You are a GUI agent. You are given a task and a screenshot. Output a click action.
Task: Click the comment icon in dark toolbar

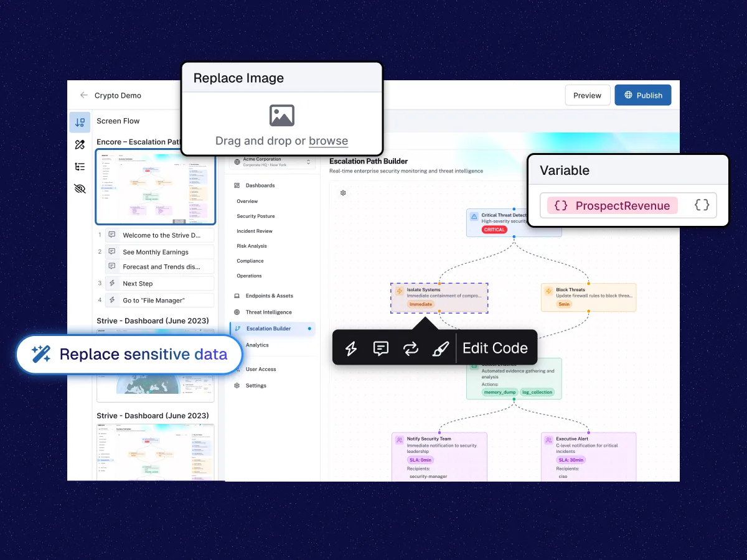(x=380, y=348)
